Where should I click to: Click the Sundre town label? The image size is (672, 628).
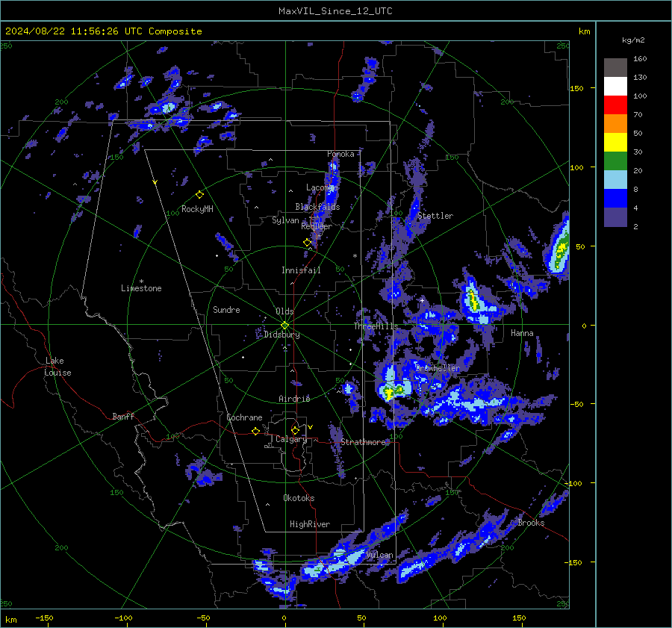[226, 309]
